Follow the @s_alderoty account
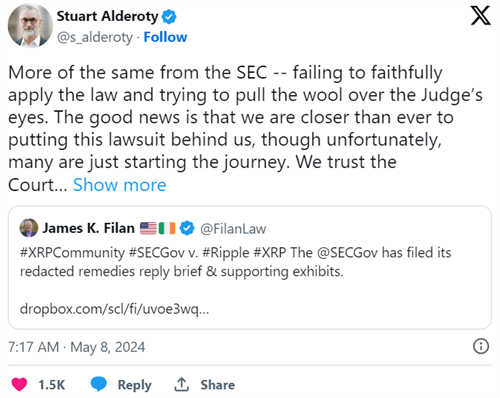Viewport: 500px width, 398px height. pyautogui.click(x=165, y=37)
